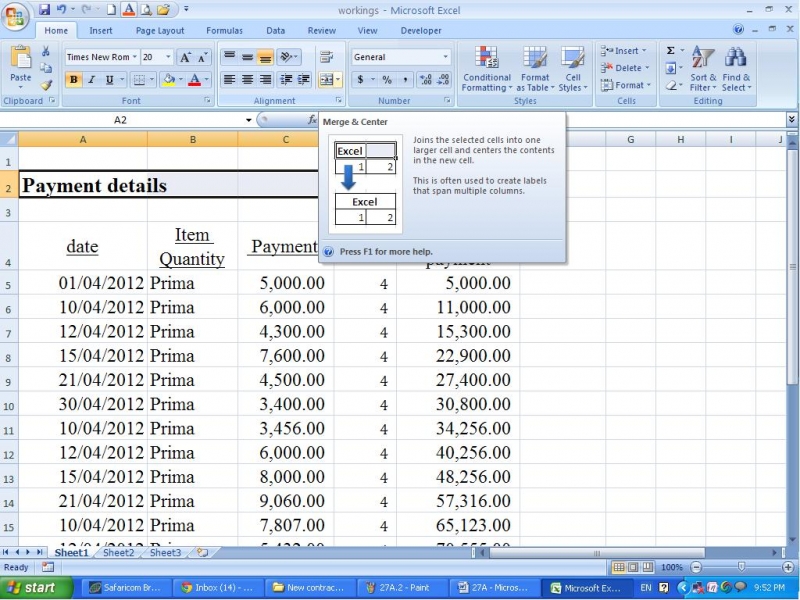This screenshot has width=800, height=600.
Task: Switch to the Formulas ribbon tab
Action: 224,30
